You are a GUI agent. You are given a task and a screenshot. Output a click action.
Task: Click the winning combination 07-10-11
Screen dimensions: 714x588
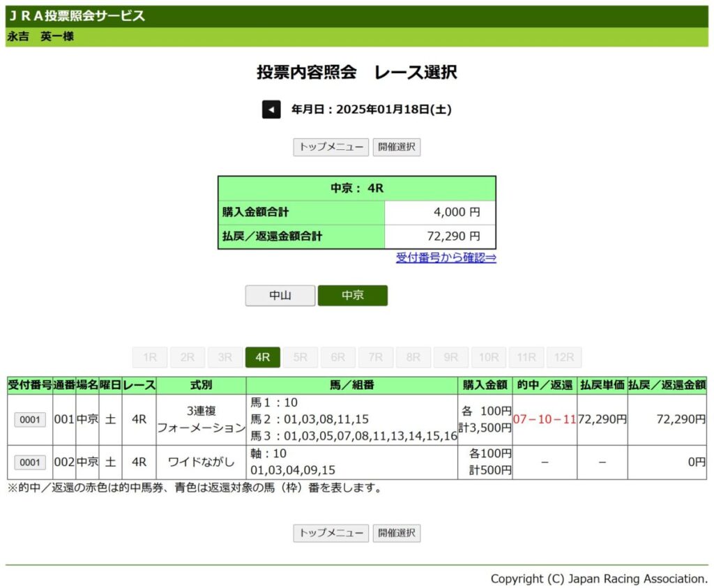click(545, 419)
